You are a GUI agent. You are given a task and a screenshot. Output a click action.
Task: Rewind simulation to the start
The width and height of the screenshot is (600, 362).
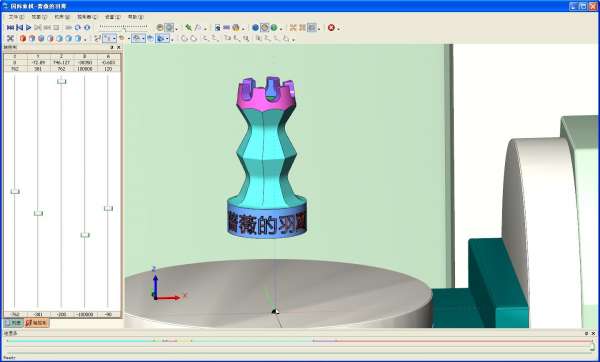click(x=10, y=28)
